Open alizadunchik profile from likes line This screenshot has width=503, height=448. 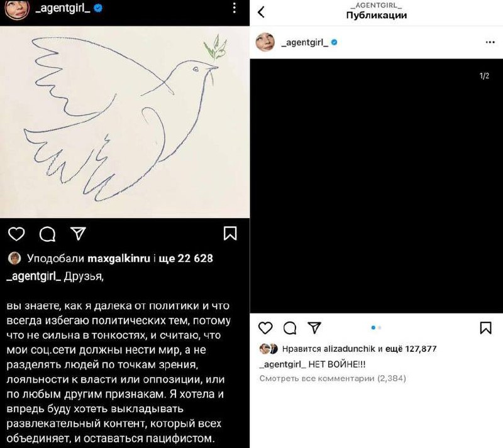point(350,349)
